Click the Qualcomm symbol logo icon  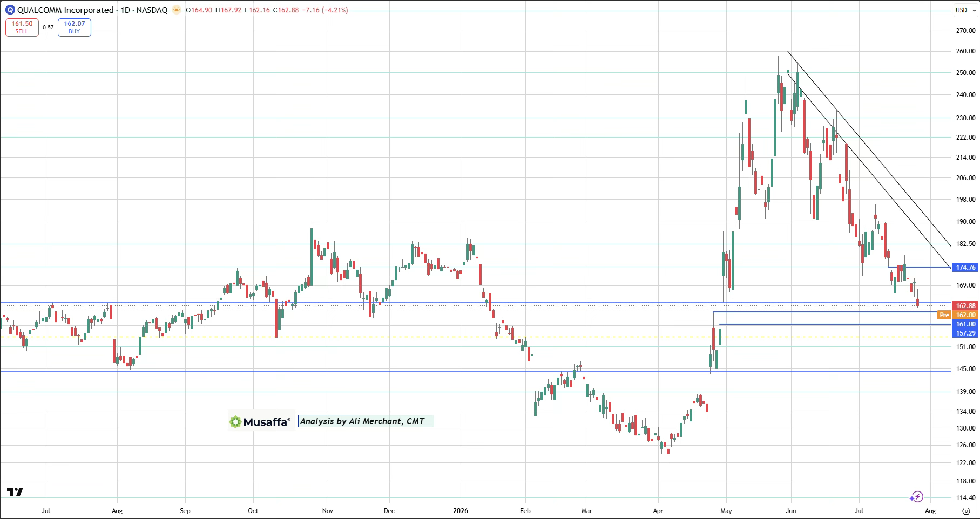pos(10,10)
